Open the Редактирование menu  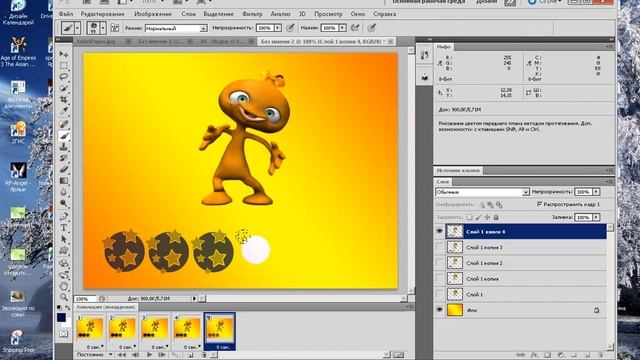pos(103,14)
